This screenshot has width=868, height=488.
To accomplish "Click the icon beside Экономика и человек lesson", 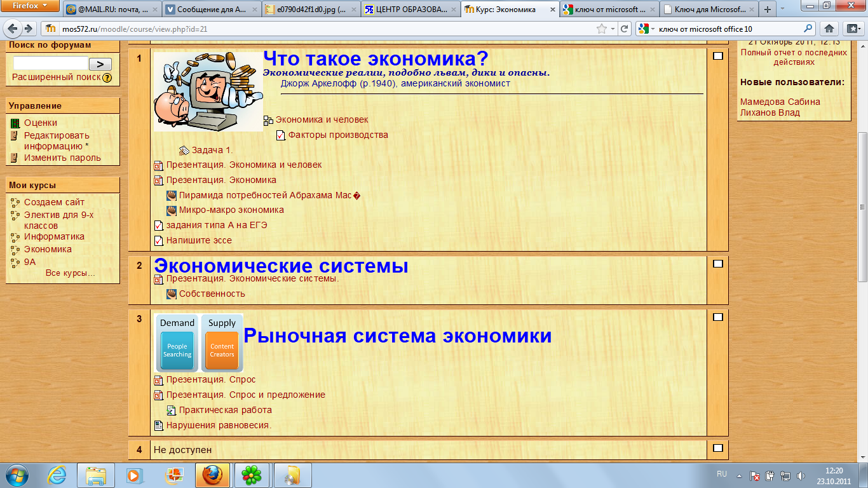I will tap(268, 120).
